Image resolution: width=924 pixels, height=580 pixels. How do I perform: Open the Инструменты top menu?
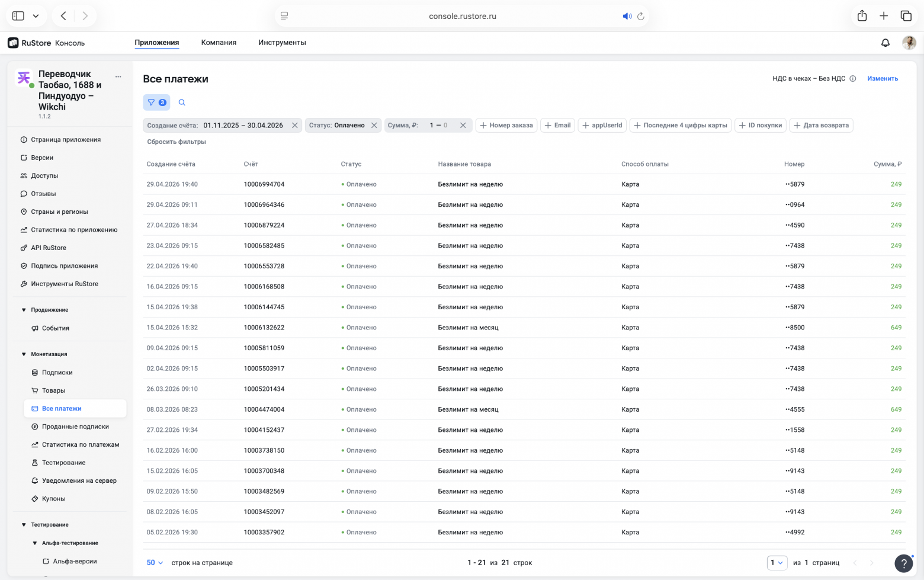(282, 43)
